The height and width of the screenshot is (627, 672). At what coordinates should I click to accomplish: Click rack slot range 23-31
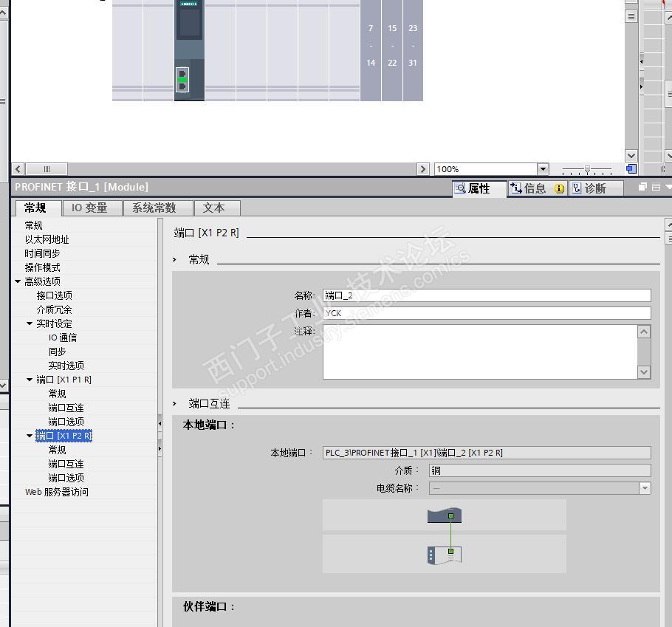click(413, 50)
